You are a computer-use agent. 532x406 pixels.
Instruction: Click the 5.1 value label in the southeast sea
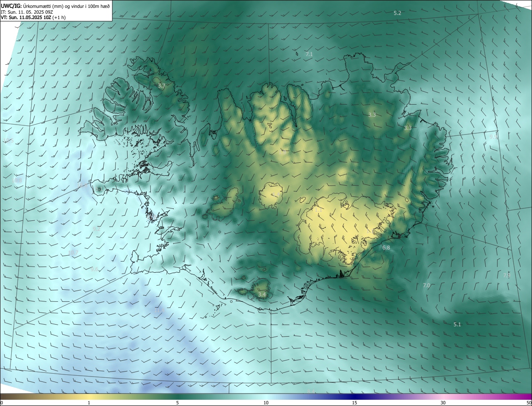coord(457,325)
